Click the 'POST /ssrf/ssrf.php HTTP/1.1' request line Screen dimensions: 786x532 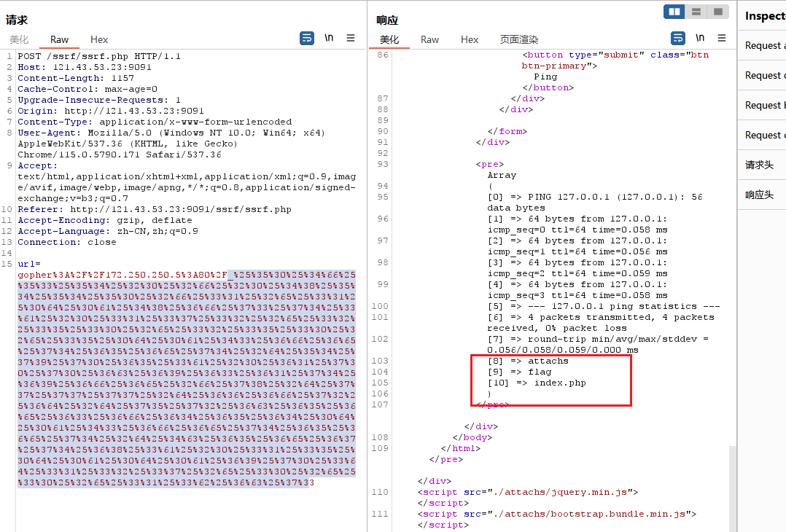99,56
